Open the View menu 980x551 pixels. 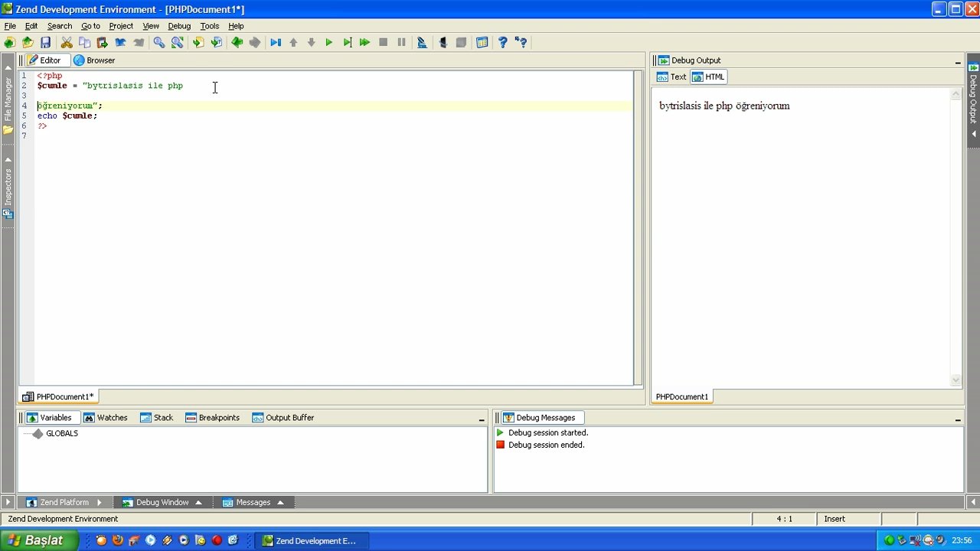point(151,26)
